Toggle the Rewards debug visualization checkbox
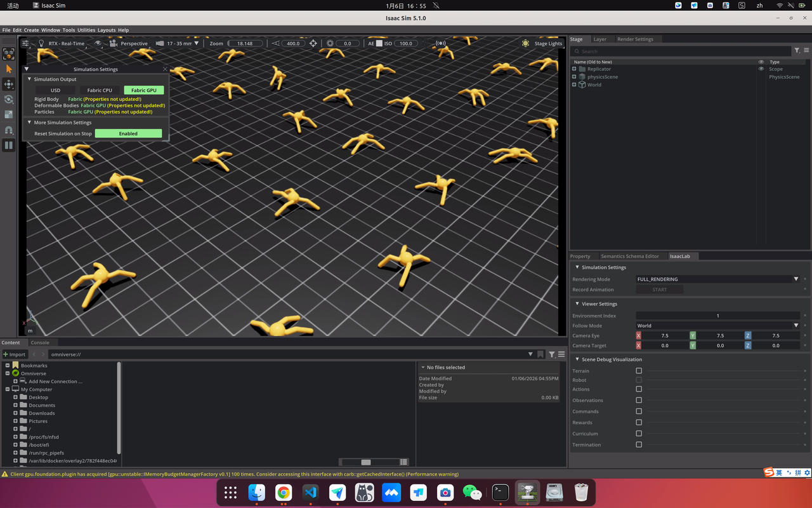Image resolution: width=812 pixels, height=508 pixels. coord(639,422)
